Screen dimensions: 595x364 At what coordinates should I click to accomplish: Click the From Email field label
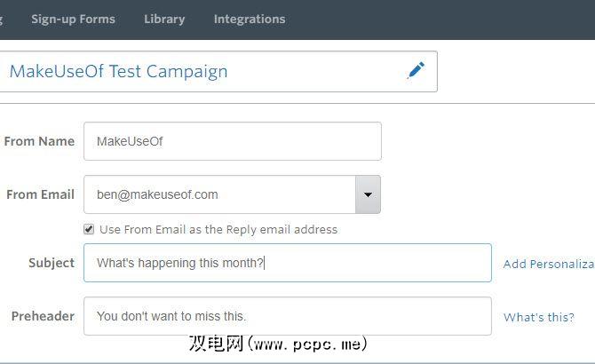(x=40, y=194)
